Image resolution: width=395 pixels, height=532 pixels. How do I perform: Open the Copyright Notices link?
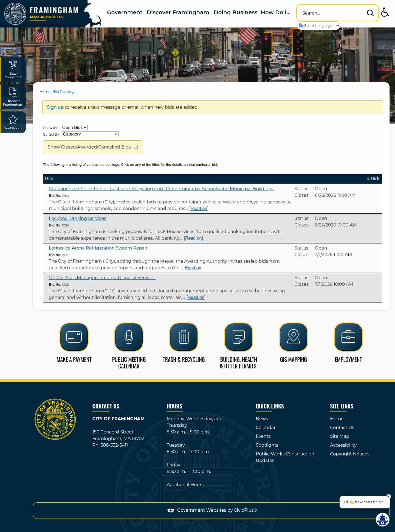(x=350, y=454)
